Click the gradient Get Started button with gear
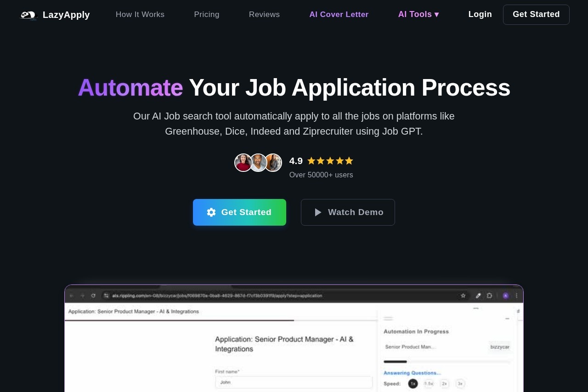Viewport: 588px width, 392px height. click(x=239, y=212)
